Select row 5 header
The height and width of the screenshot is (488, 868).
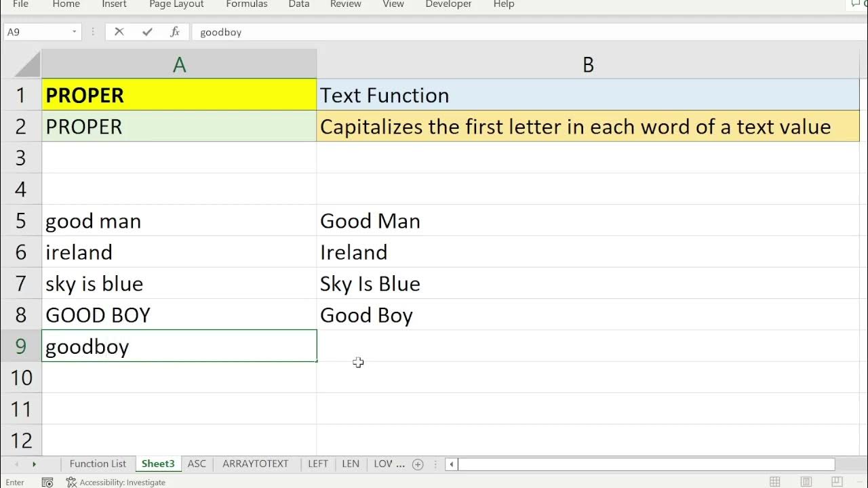click(21, 221)
